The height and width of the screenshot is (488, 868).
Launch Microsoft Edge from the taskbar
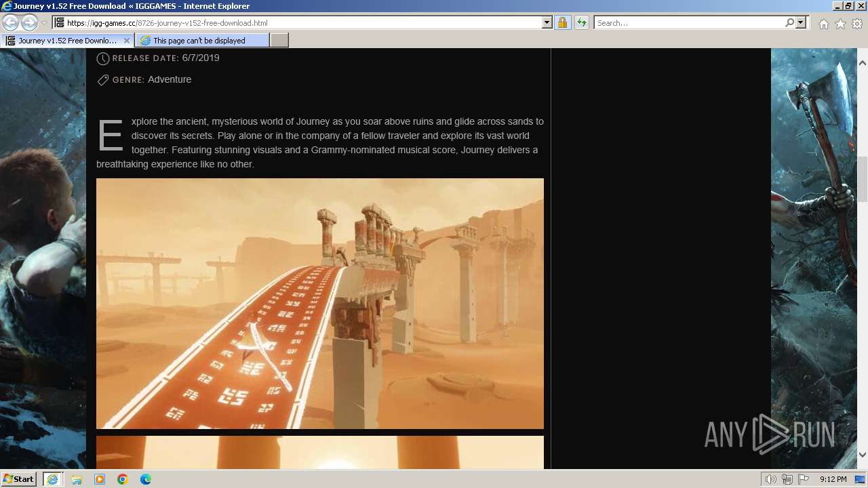[x=146, y=479]
